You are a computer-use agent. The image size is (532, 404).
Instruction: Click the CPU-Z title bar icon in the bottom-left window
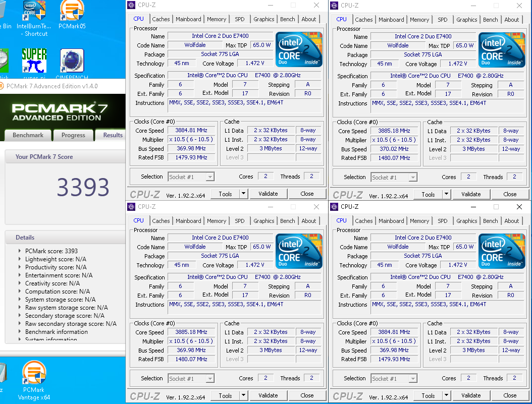[x=131, y=206]
